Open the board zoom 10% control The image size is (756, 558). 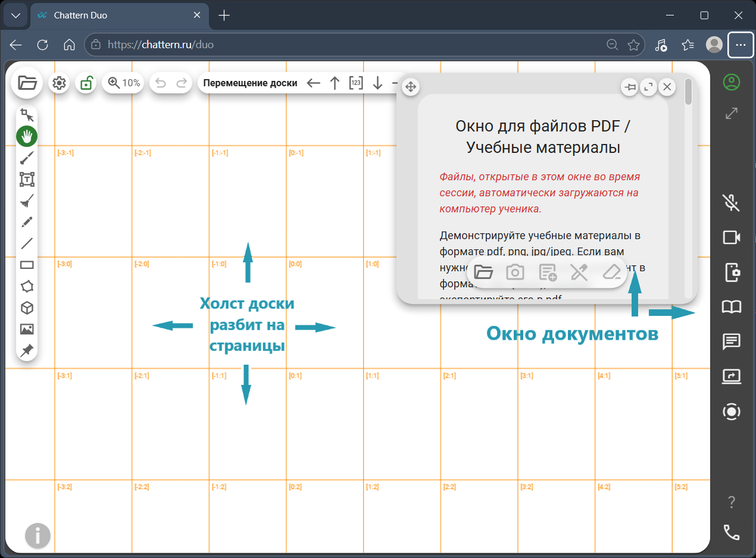[x=124, y=83]
